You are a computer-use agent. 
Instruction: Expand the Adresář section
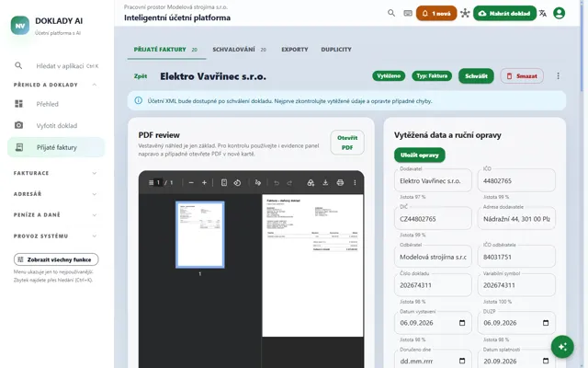pos(55,194)
